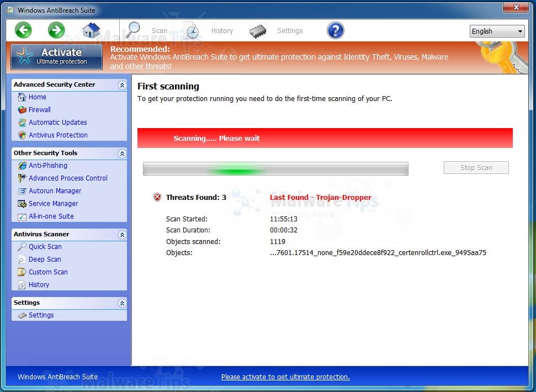The width and height of the screenshot is (536, 392).
Task: Click the Stop Scan button
Action: click(476, 167)
